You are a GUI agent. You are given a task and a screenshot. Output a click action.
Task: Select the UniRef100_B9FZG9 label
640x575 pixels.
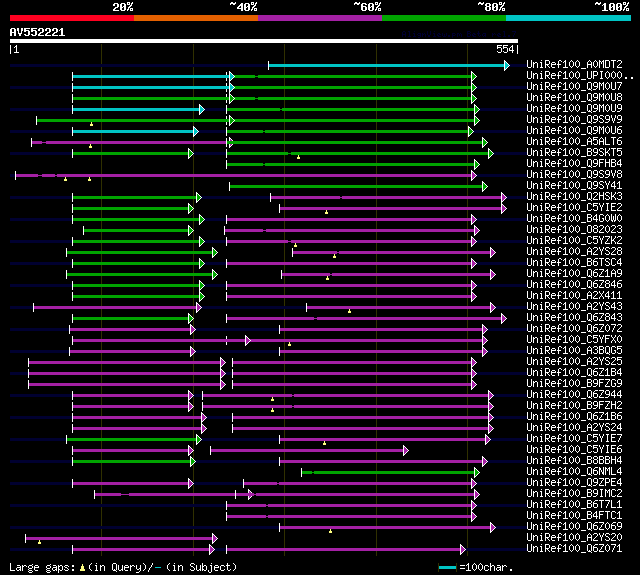pos(574,384)
